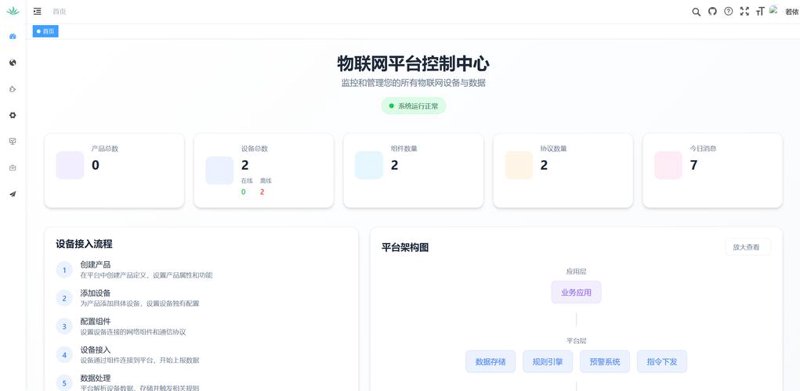Screen dimensions: 800x391
Task: Toggle fullscreen mode icon
Action: (744, 11)
